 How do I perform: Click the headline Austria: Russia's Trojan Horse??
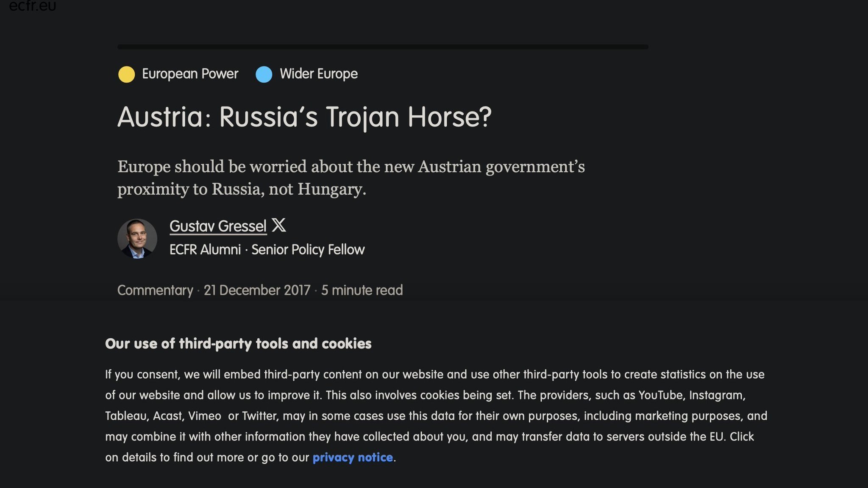(304, 117)
